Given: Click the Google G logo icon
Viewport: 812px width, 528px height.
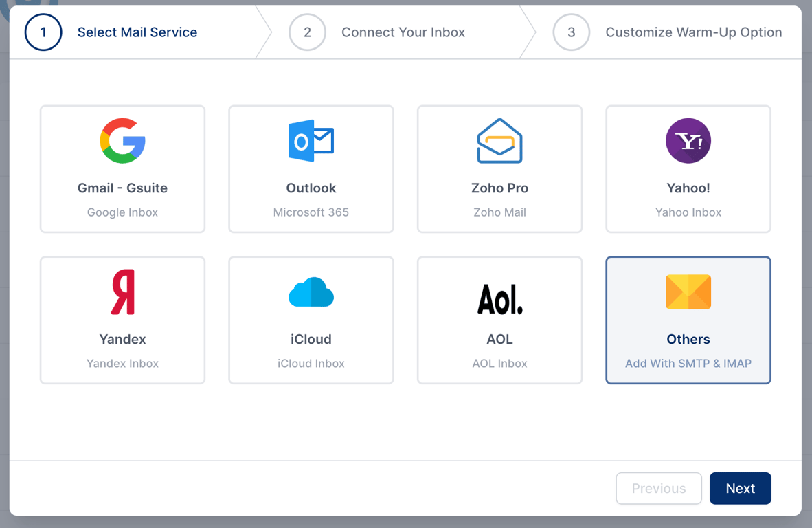Looking at the screenshot, I should click(x=122, y=141).
